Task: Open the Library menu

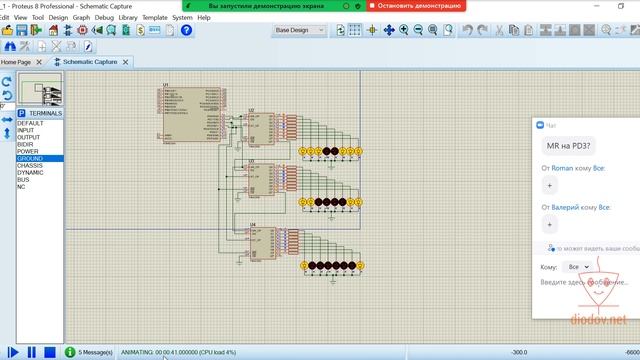Action: 128,18
